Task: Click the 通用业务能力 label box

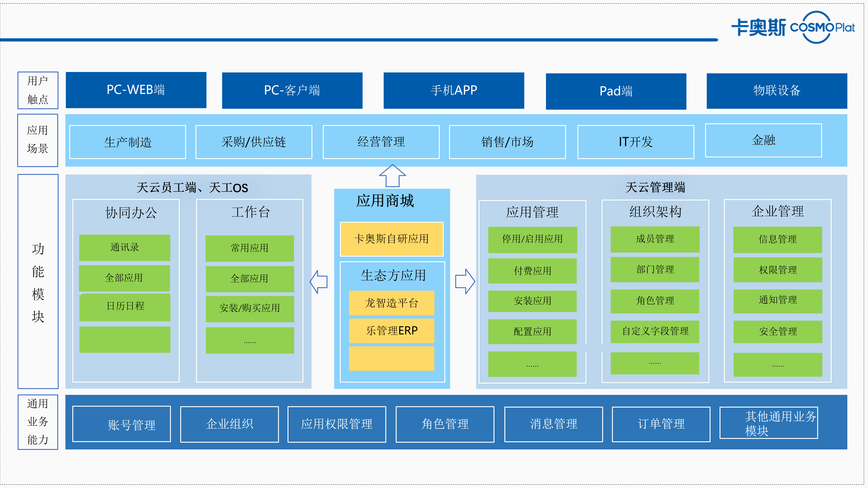Action: [x=38, y=422]
